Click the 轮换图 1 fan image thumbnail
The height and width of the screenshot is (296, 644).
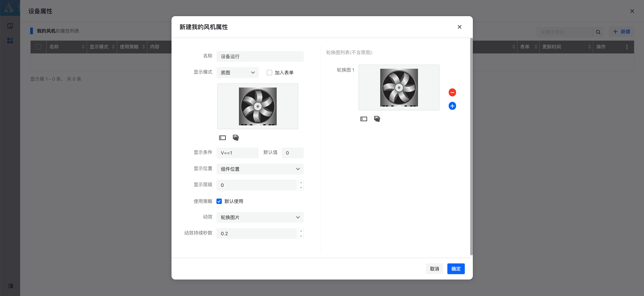point(399,87)
